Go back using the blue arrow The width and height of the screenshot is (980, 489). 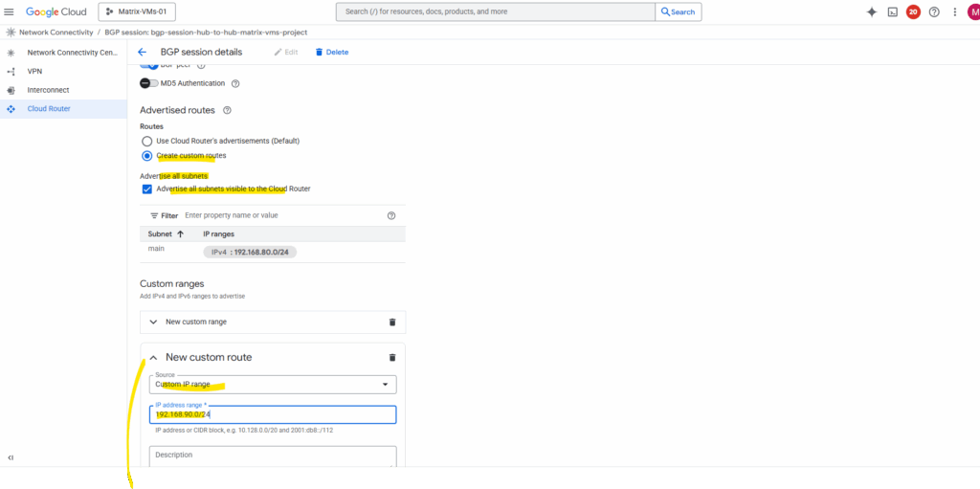[x=142, y=52]
